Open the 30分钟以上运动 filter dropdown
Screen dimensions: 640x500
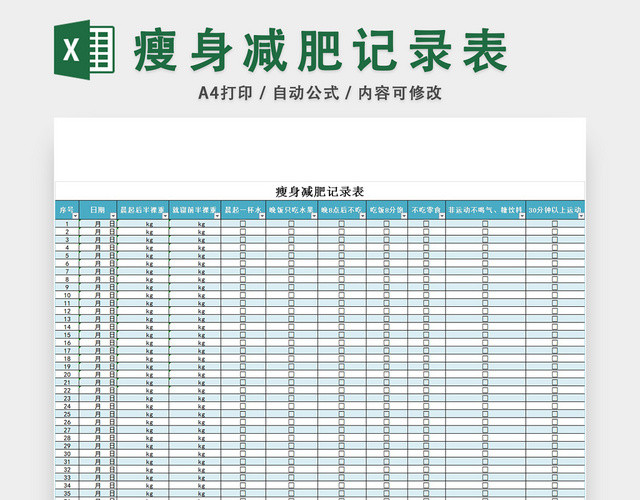click(x=581, y=216)
